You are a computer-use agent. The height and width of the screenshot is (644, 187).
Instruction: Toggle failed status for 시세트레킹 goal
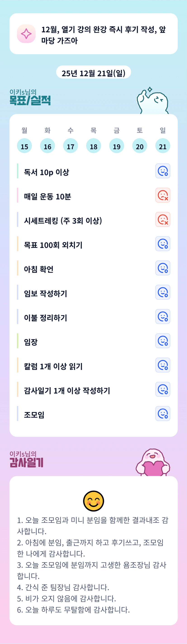pyautogui.click(x=163, y=219)
